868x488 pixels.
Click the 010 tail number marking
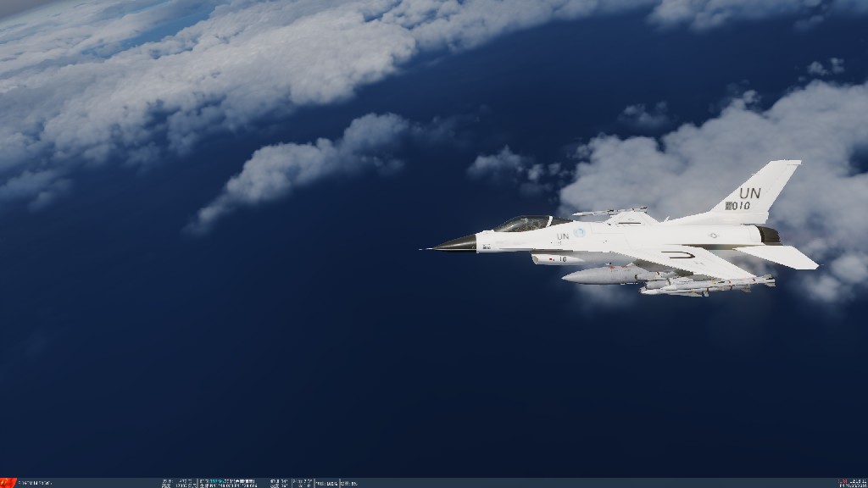740,206
